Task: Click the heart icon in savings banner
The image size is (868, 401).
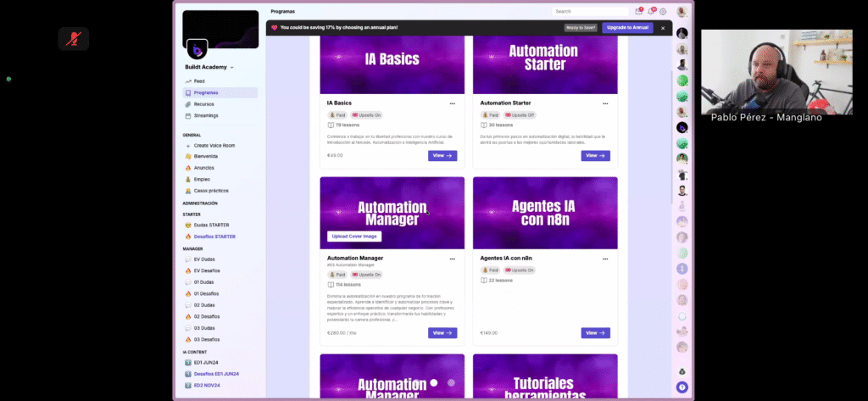Action: click(x=274, y=28)
